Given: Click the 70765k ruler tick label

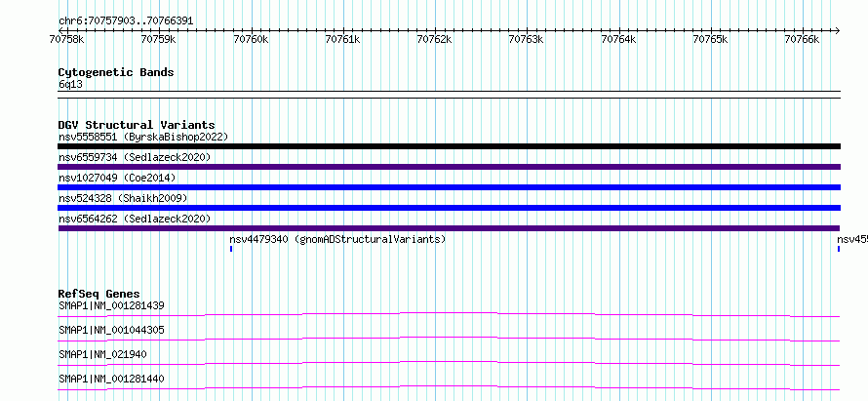Looking at the screenshot, I should click(x=710, y=39).
